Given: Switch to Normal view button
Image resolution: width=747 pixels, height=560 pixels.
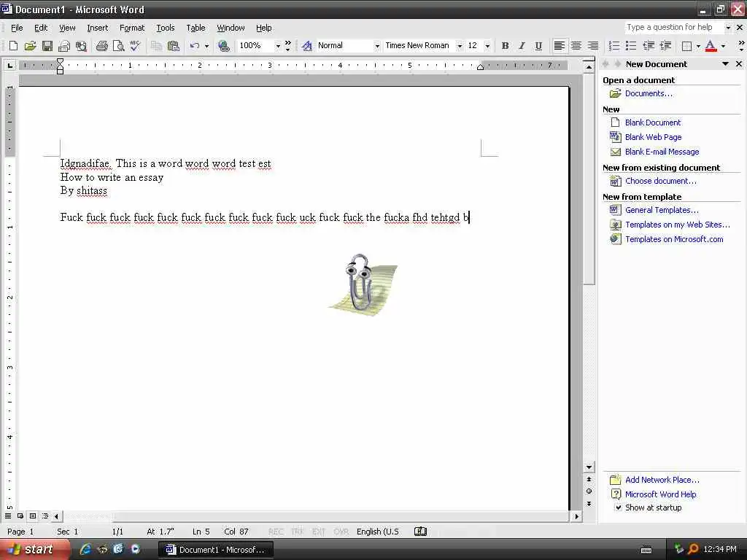Looking at the screenshot, I should coord(8,516).
